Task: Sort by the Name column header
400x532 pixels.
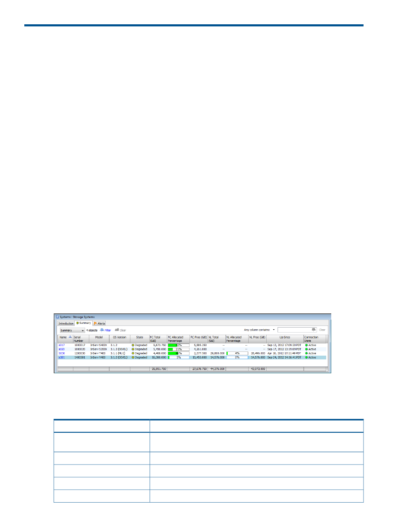Action: point(65,339)
